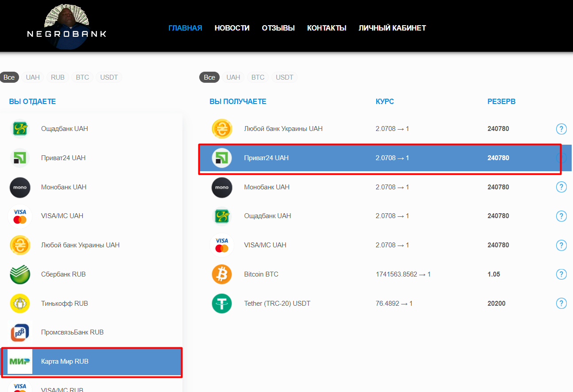The height and width of the screenshot is (392, 573).
Task: Click the Приват24 UAH icon in give list
Action: click(x=20, y=158)
